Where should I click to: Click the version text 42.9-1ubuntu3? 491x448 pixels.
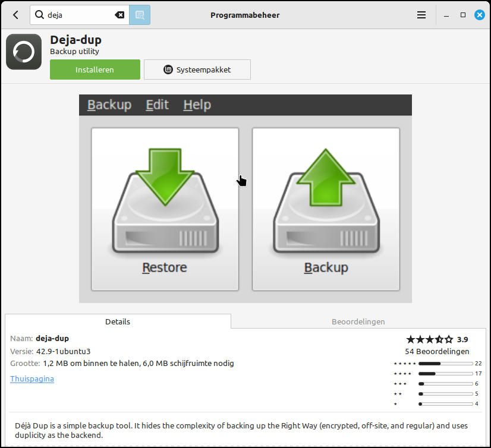63,351
